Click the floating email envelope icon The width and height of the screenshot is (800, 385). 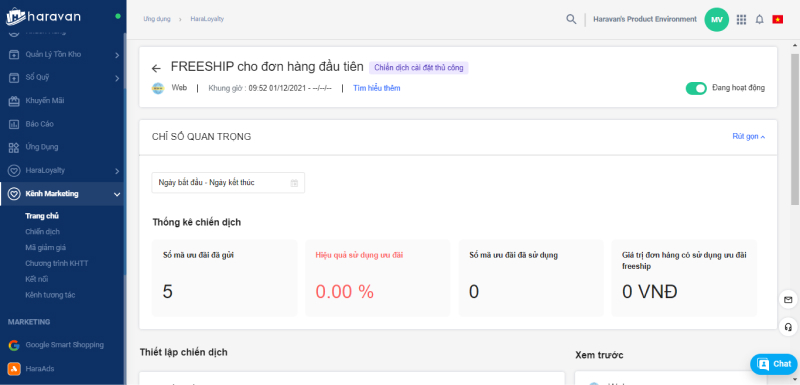pos(788,299)
